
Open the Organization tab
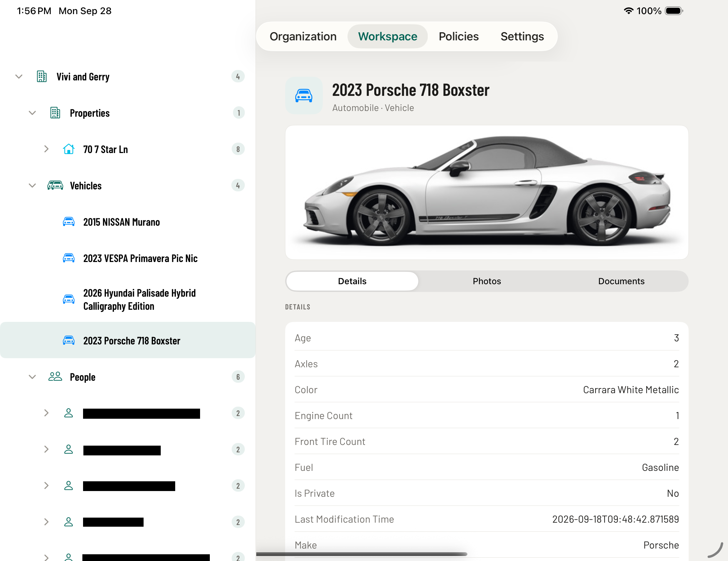303,36
